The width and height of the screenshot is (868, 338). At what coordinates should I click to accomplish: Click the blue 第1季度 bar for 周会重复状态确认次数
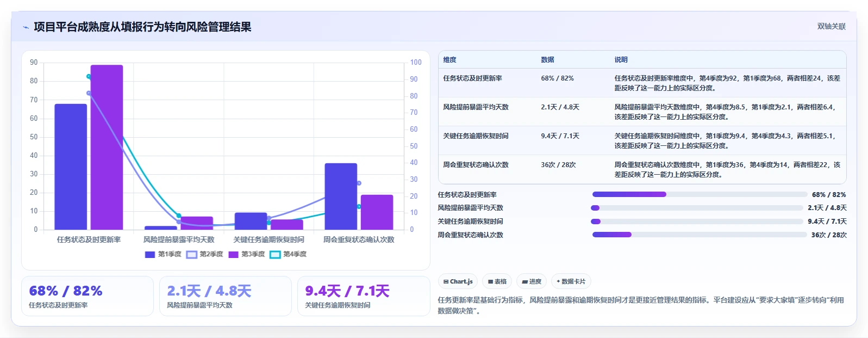[x=341, y=196]
